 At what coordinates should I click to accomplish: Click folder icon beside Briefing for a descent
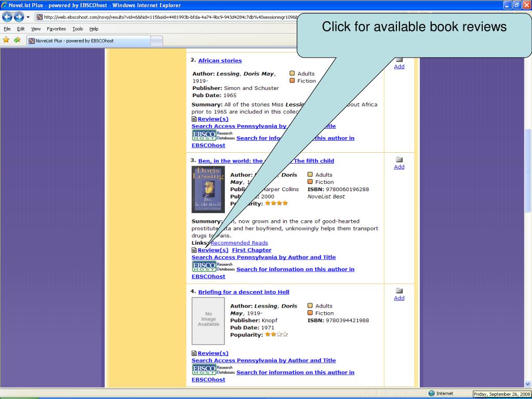coord(399,290)
